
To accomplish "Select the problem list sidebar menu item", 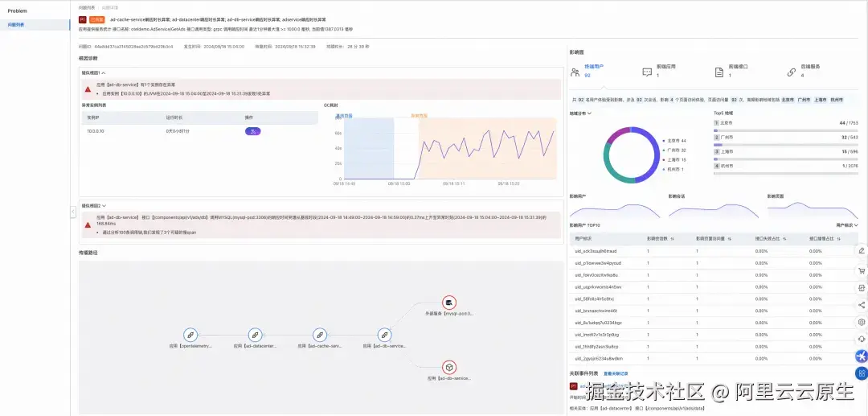I will [35, 25].
